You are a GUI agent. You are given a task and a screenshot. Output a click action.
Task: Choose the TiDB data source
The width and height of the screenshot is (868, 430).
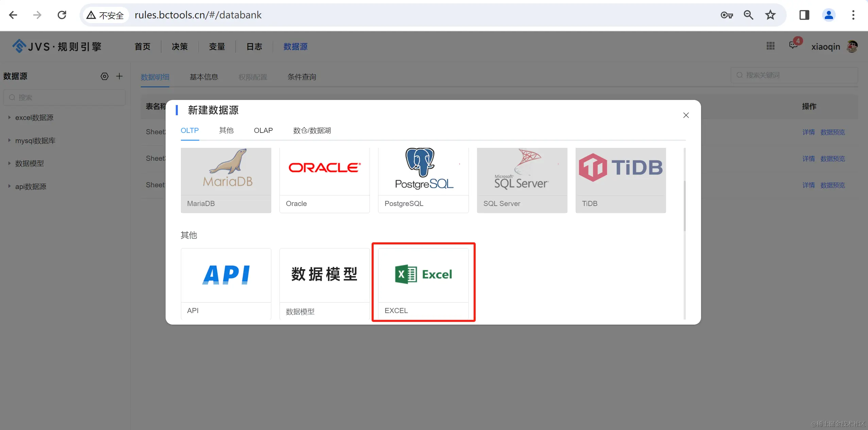pyautogui.click(x=620, y=179)
